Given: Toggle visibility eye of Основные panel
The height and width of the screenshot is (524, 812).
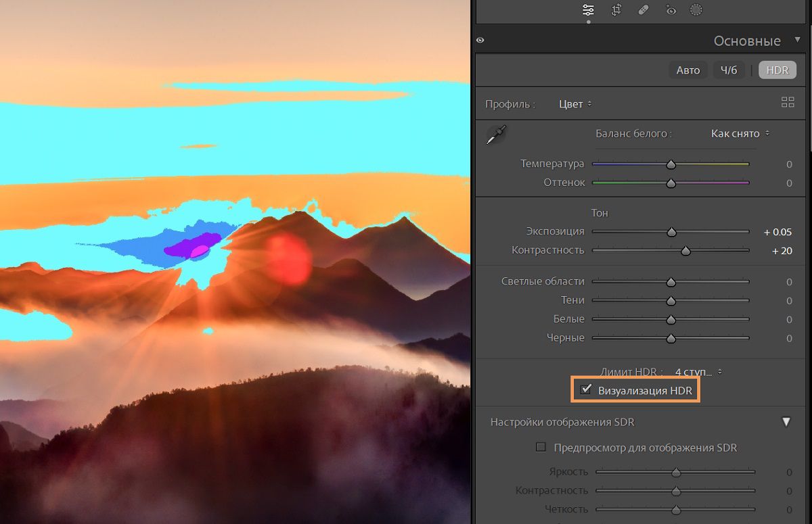Looking at the screenshot, I should [x=480, y=41].
